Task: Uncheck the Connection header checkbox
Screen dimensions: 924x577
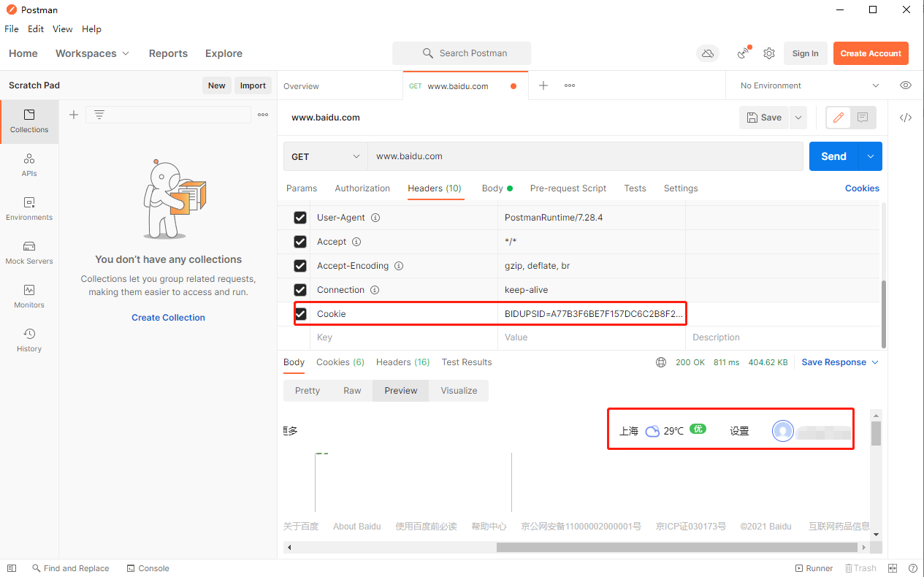Action: click(x=300, y=290)
